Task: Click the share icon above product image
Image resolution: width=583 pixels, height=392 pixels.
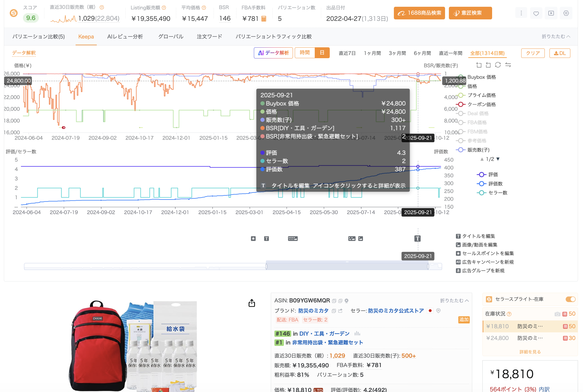Action: [252, 303]
